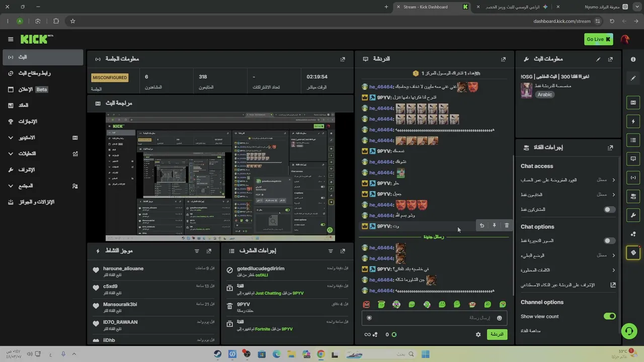Pop out the موجز النشاط panel

click(x=209, y=251)
